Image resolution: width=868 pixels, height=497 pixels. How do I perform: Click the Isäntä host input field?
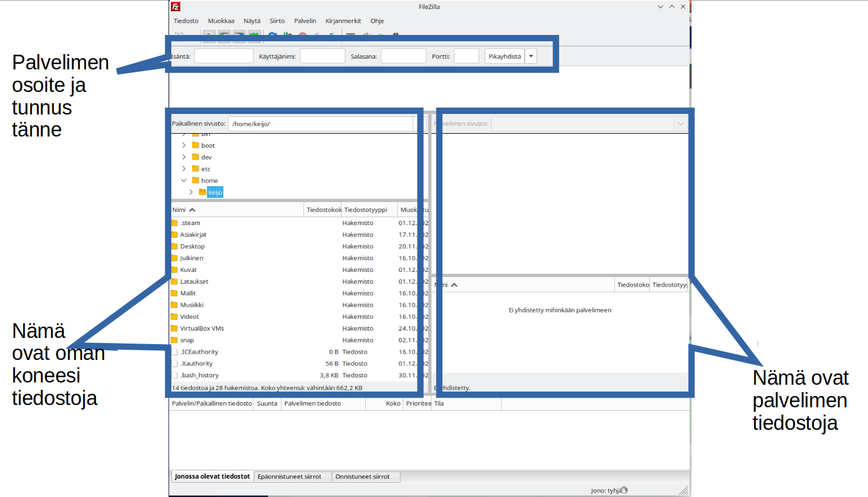[224, 56]
